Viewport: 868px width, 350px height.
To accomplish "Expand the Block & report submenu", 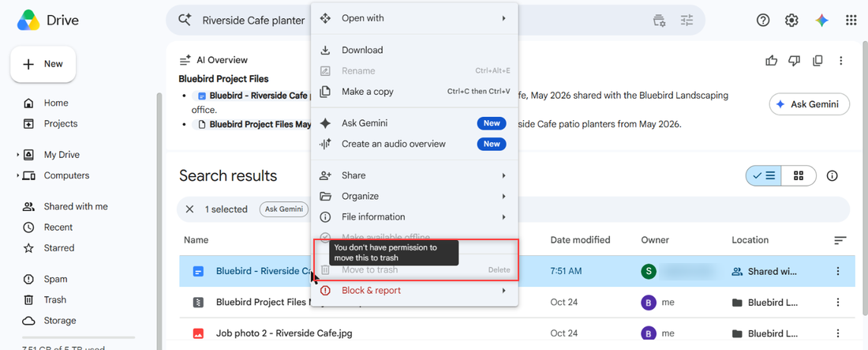I will [414, 290].
